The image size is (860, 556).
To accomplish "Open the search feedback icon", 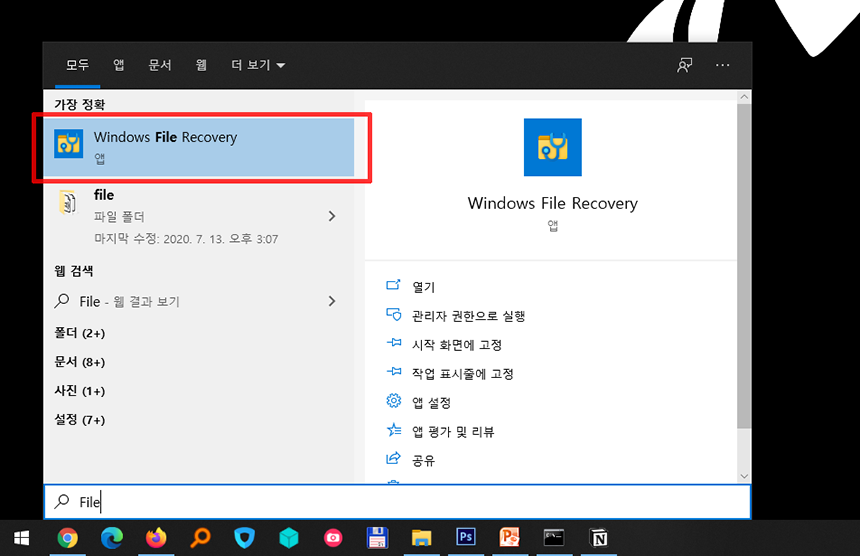I will coord(684,65).
